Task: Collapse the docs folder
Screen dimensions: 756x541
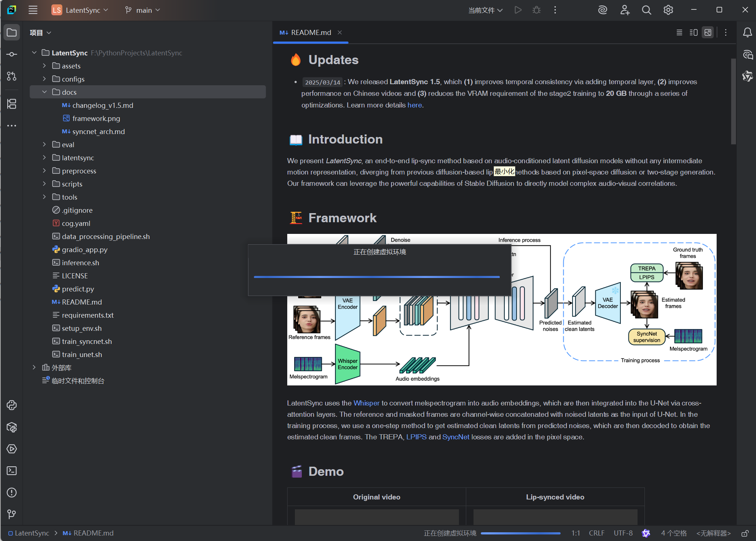Action: coord(44,92)
